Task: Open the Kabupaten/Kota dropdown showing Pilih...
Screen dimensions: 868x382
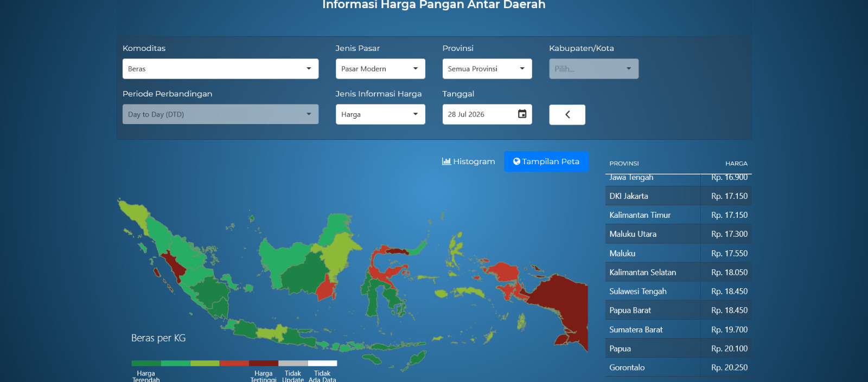Action: (593, 69)
